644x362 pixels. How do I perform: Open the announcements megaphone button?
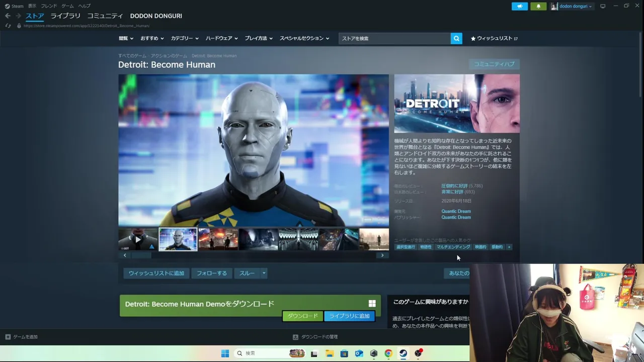(x=520, y=6)
